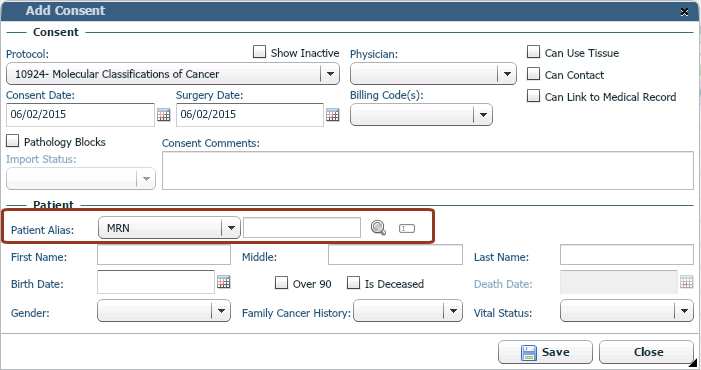The height and width of the screenshot is (370, 701).
Task: Enable the Can Contact checkbox
Action: coord(533,74)
